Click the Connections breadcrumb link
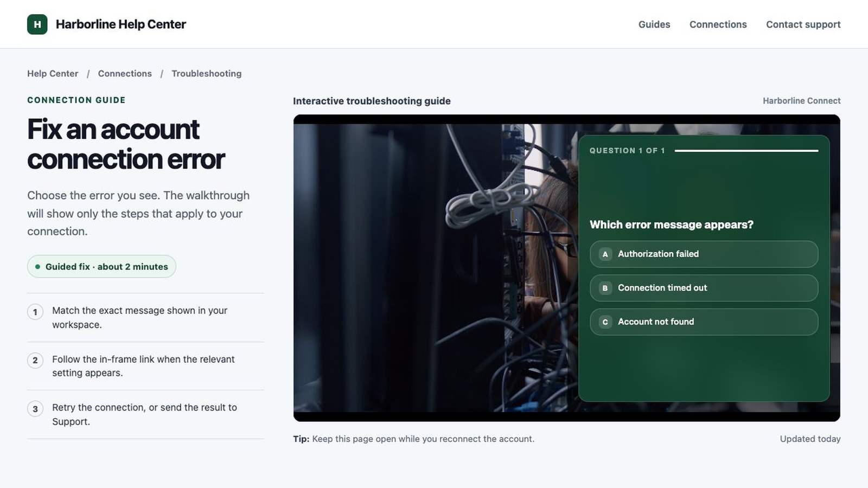868x488 pixels. tap(125, 74)
